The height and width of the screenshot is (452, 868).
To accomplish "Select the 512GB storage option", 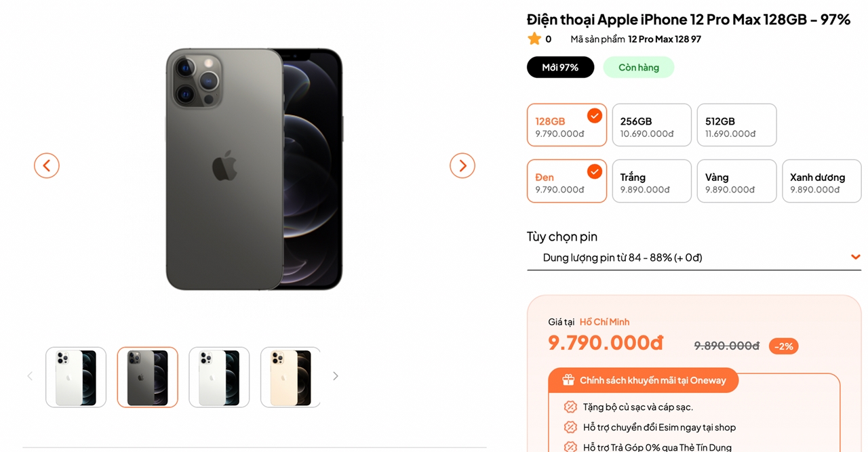I will point(736,125).
